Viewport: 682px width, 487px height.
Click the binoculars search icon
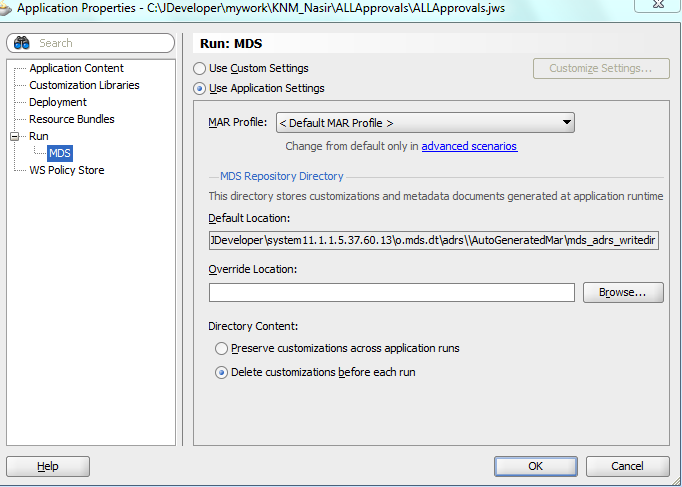[21, 43]
